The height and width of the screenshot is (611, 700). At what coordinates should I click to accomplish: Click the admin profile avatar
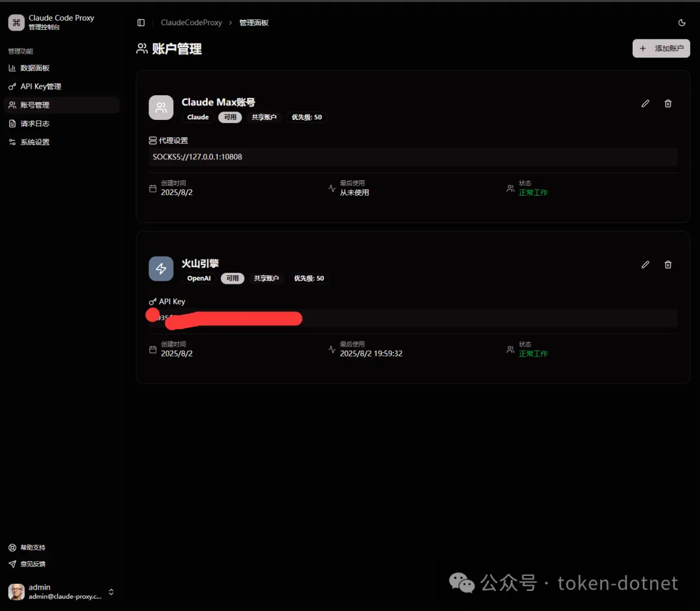(16, 592)
